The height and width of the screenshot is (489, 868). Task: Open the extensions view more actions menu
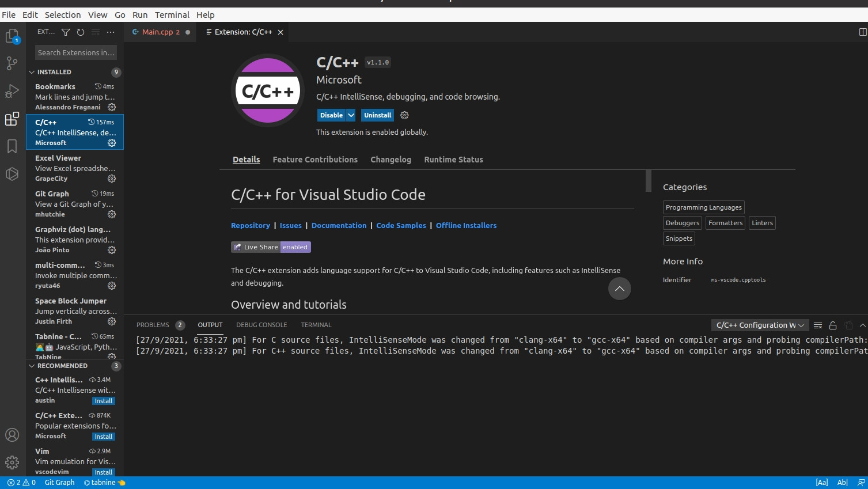[111, 32]
